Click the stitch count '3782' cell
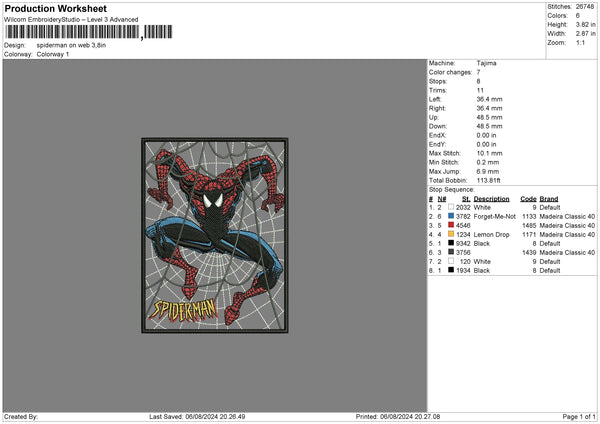Image resolution: width=600 pixels, height=424 pixels. coord(463,217)
